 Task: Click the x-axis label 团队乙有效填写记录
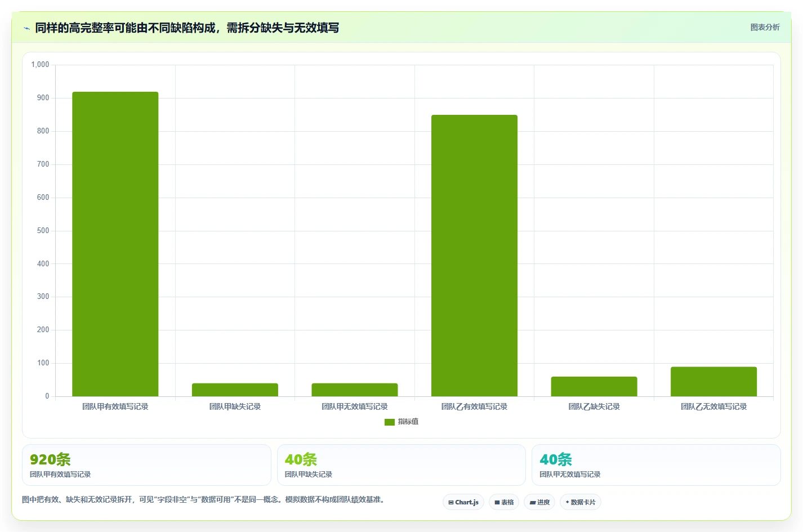[x=474, y=406]
